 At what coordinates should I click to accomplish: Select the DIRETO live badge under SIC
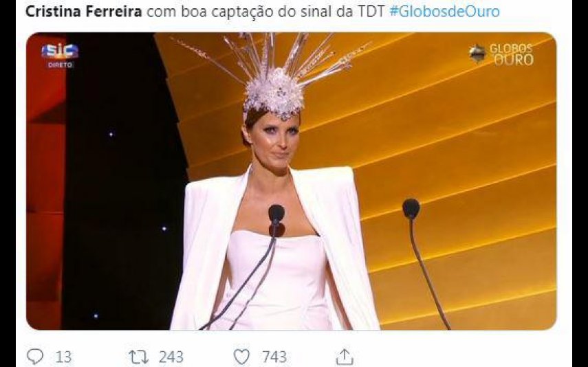[x=61, y=65]
